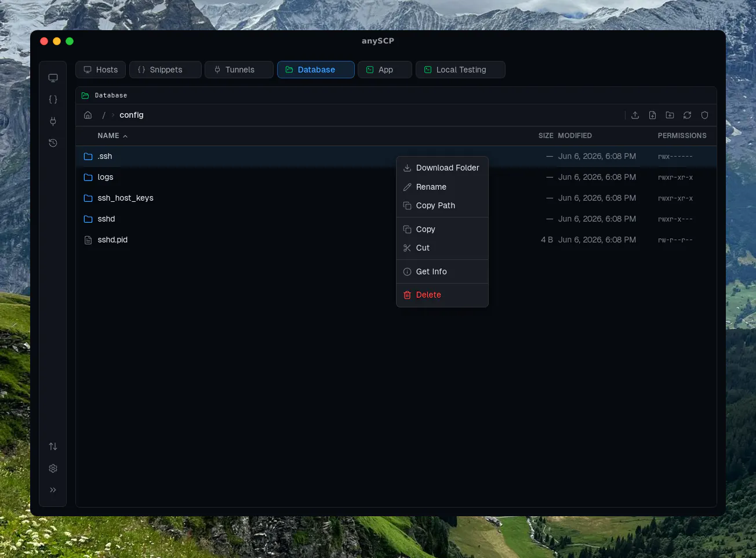
Task: Open settings gear in the sidebar
Action: [53, 468]
